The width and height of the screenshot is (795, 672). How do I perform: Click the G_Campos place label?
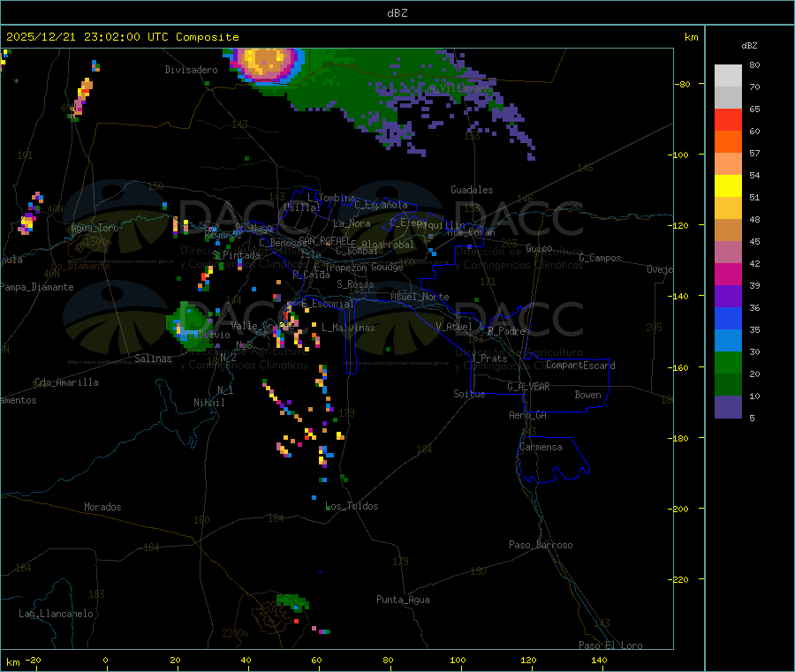(600, 258)
